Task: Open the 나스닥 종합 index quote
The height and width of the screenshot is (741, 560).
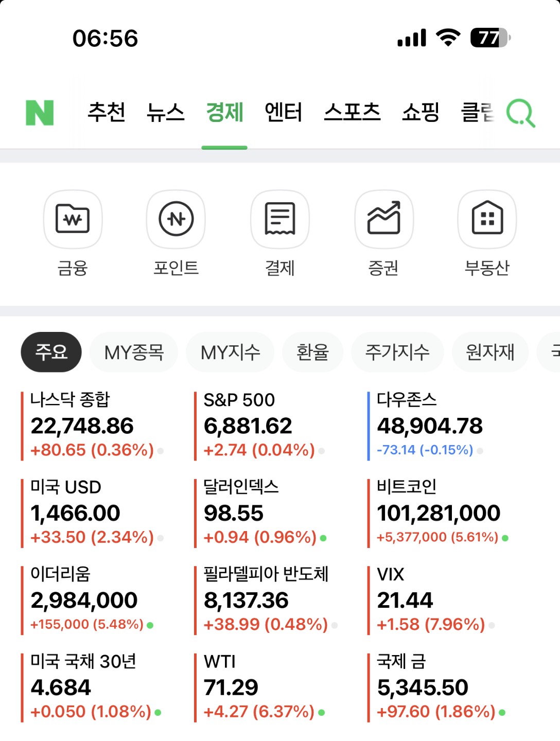Action: tap(93, 426)
